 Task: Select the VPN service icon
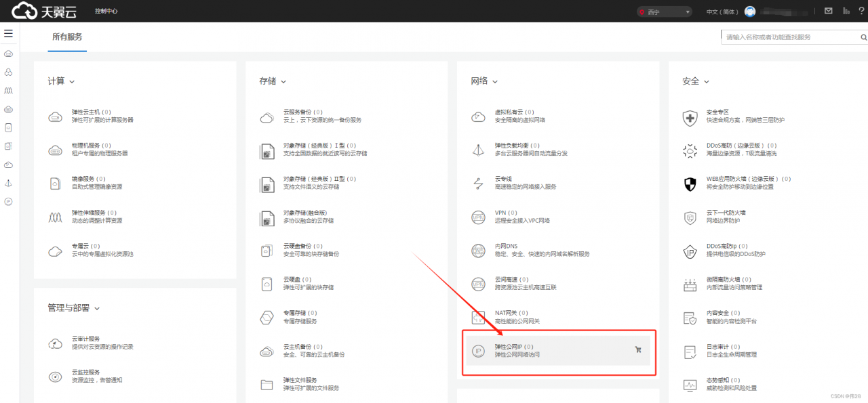point(479,218)
